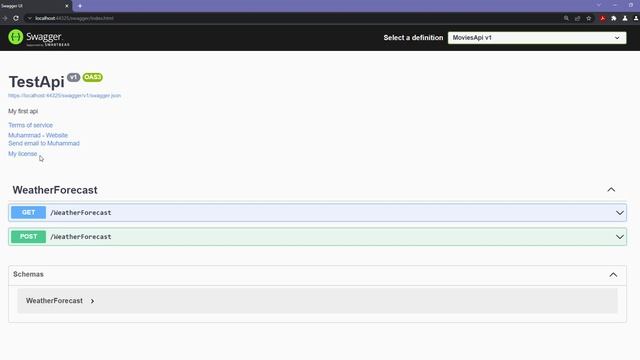Image resolution: width=640 pixels, height=360 pixels.
Task: Close the Swagger UI browser tab
Action: coord(67,6)
